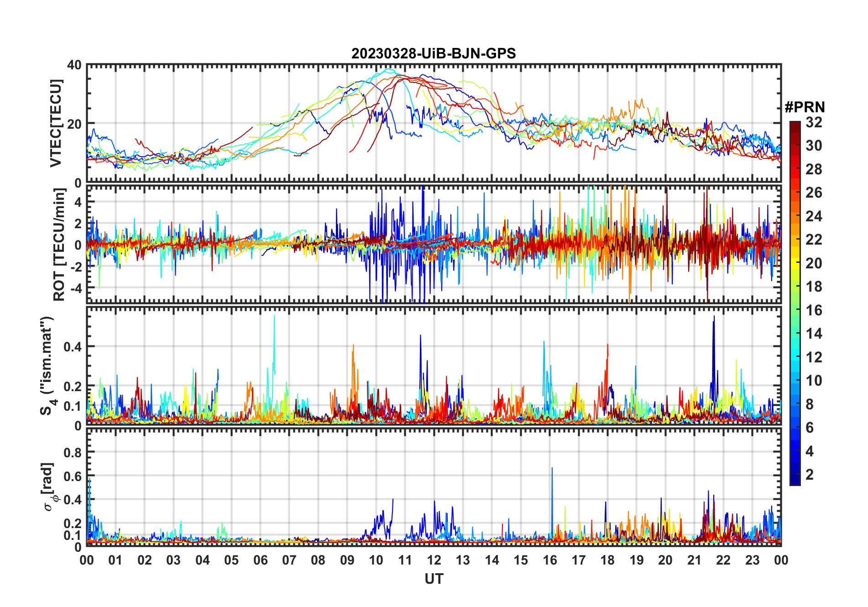Click the 40 tick on the VTEC axis

(x=74, y=65)
